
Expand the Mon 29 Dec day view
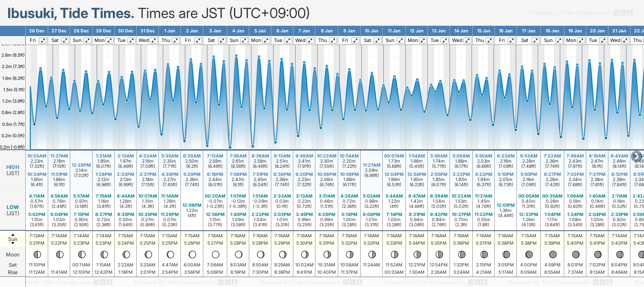(x=110, y=40)
